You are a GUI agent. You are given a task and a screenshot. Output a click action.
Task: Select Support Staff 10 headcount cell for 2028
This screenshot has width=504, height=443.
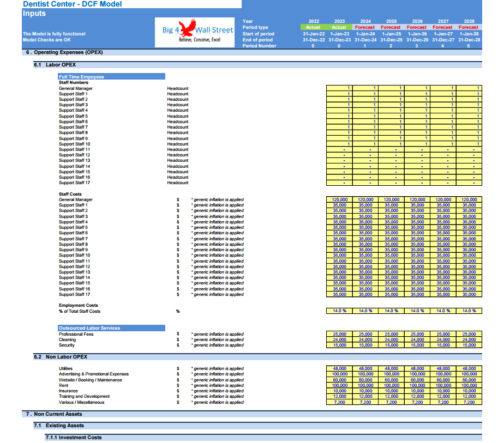(x=469, y=144)
